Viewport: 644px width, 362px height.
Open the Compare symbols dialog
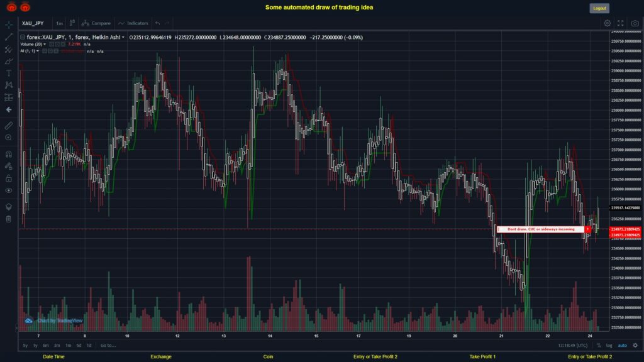click(96, 23)
